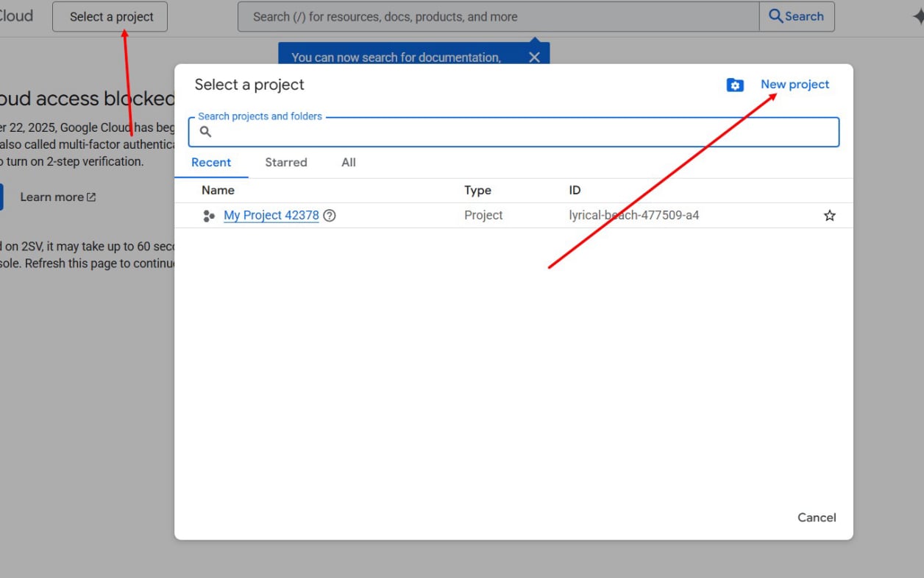
Task: Open the My Project 42378 link
Action: tap(271, 216)
